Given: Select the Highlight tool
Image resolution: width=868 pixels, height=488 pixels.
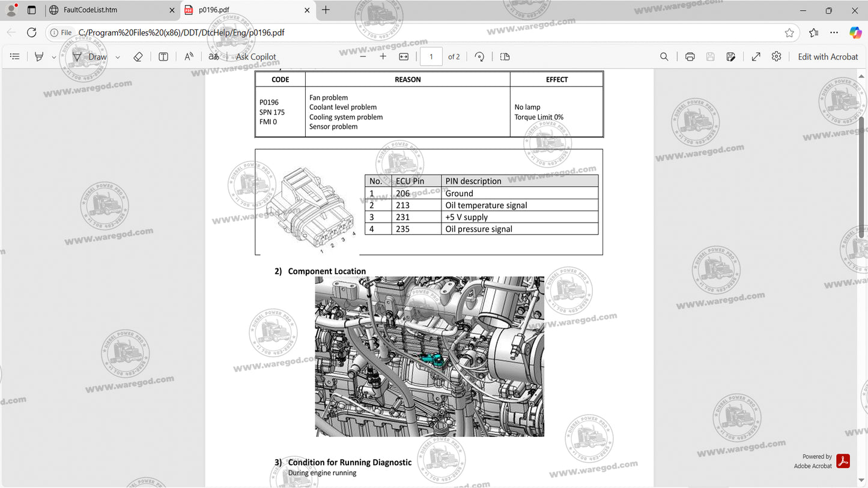Looking at the screenshot, I should (38, 56).
